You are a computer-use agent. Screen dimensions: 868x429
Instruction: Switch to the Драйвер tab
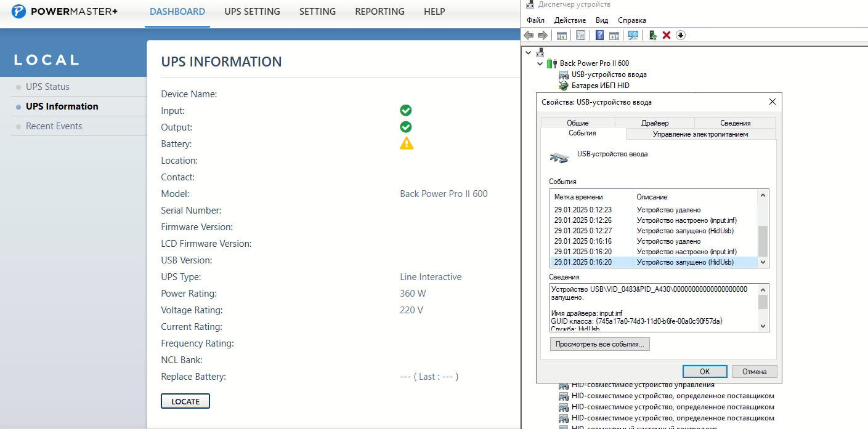654,123
